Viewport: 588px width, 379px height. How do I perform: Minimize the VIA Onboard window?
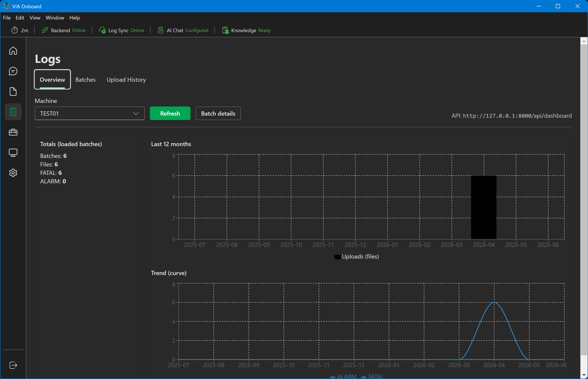pyautogui.click(x=538, y=6)
